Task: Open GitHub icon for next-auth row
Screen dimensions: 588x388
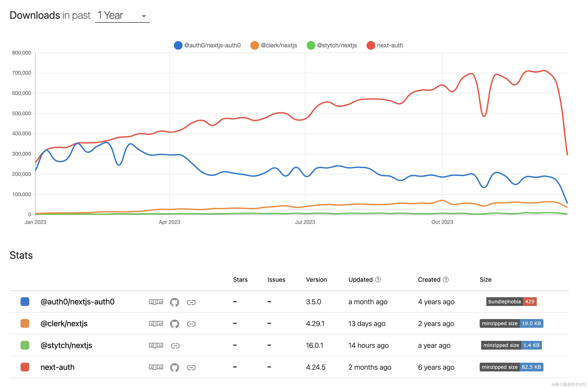Action: [x=174, y=367]
